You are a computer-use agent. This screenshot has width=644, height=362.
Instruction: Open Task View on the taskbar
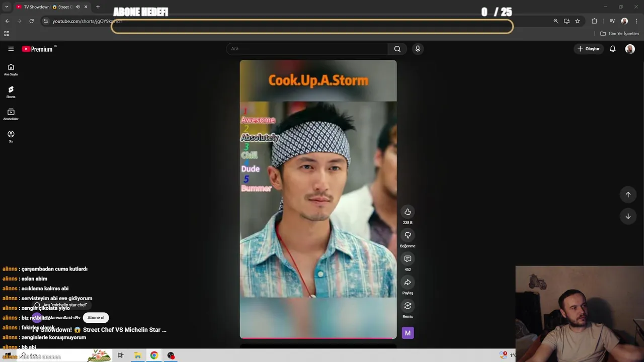point(121,355)
